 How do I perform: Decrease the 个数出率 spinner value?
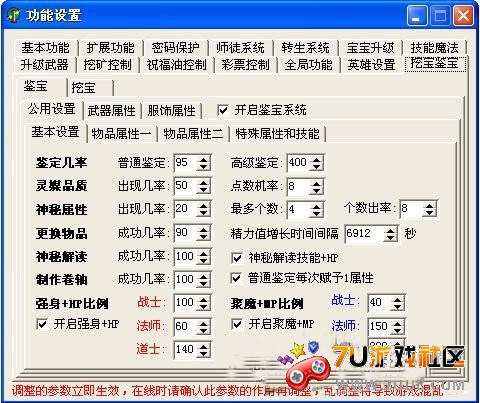[x=430, y=213]
